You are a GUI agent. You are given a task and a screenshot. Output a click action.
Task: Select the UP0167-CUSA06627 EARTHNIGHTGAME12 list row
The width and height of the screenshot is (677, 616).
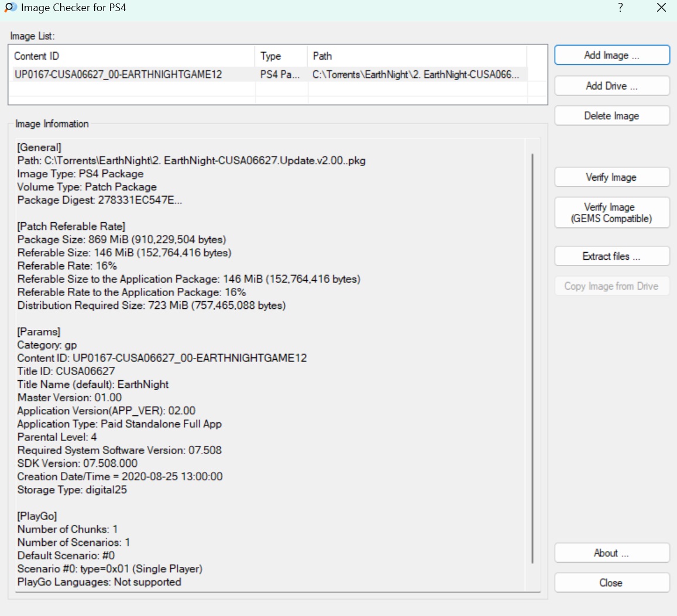click(118, 74)
